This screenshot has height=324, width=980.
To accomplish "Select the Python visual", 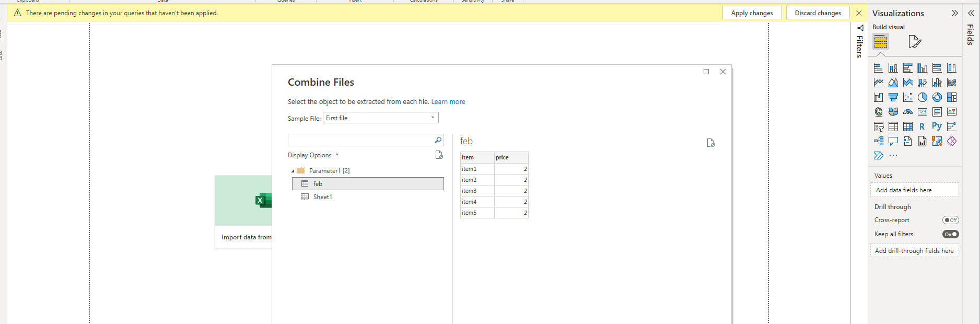I will (937, 126).
